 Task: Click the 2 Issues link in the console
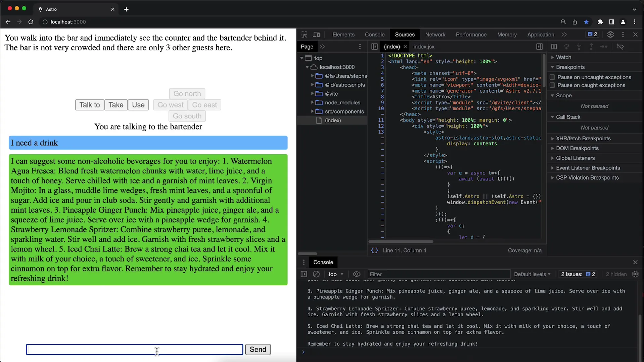(x=578, y=274)
